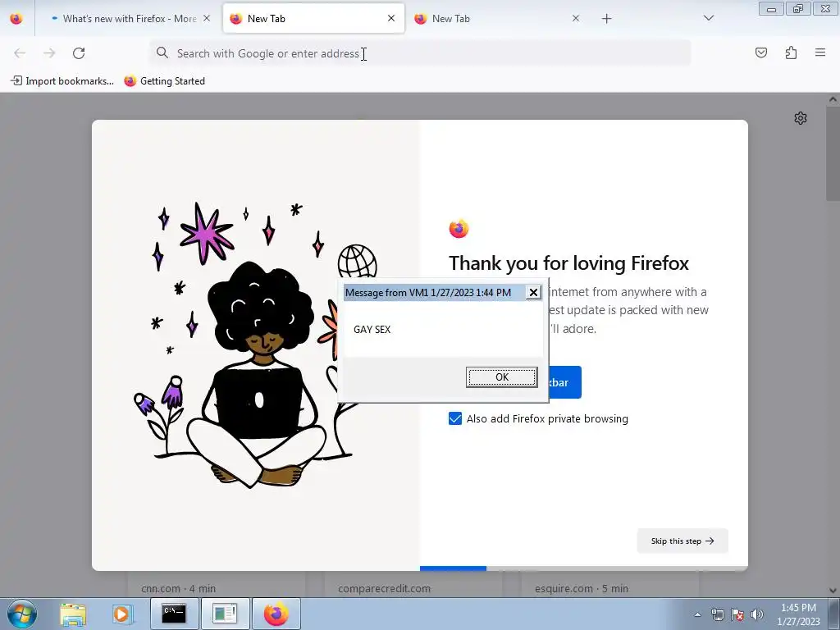This screenshot has width=840, height=630.
Task: Click Skip this step button
Action: [682, 541]
